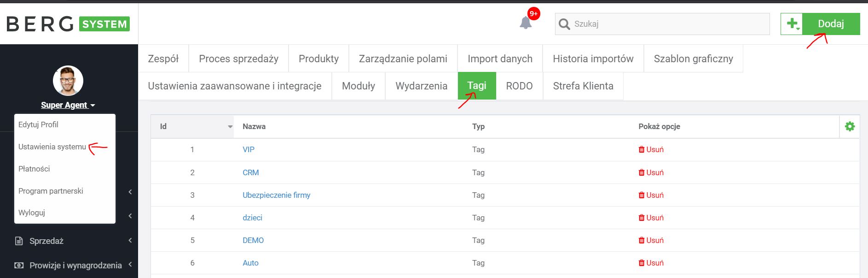Expand the Sprzedaż sidebar menu chevron

click(x=130, y=240)
